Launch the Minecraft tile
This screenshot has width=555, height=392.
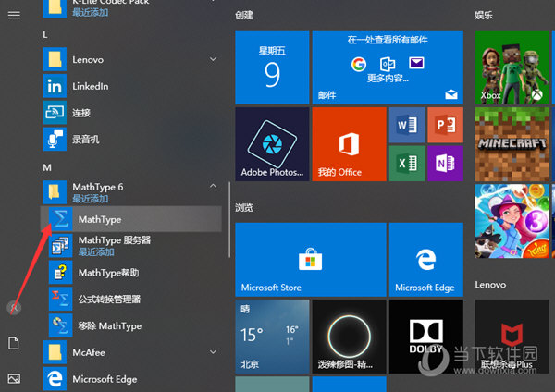click(x=512, y=144)
